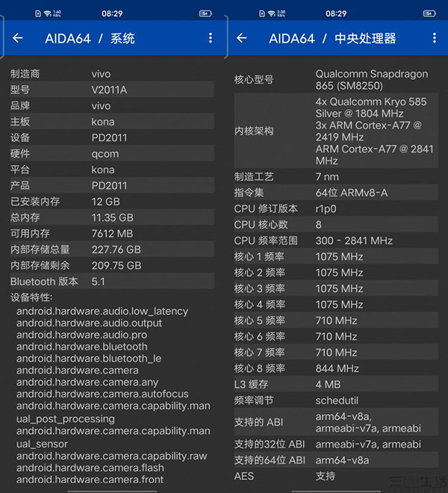Image resolution: width=448 pixels, height=493 pixels.
Task: Tap the CPU 频率范围 row
Action: point(336,241)
